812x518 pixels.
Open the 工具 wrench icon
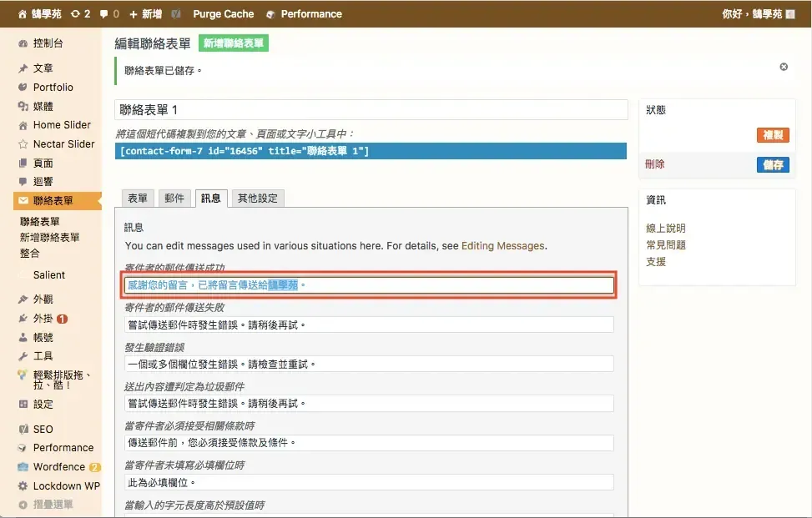pyautogui.click(x=23, y=356)
